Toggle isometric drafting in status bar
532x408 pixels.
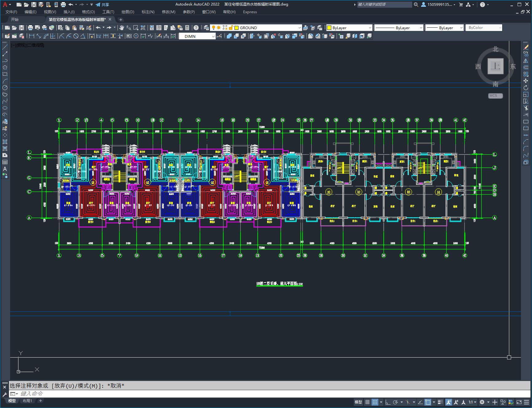point(408,402)
